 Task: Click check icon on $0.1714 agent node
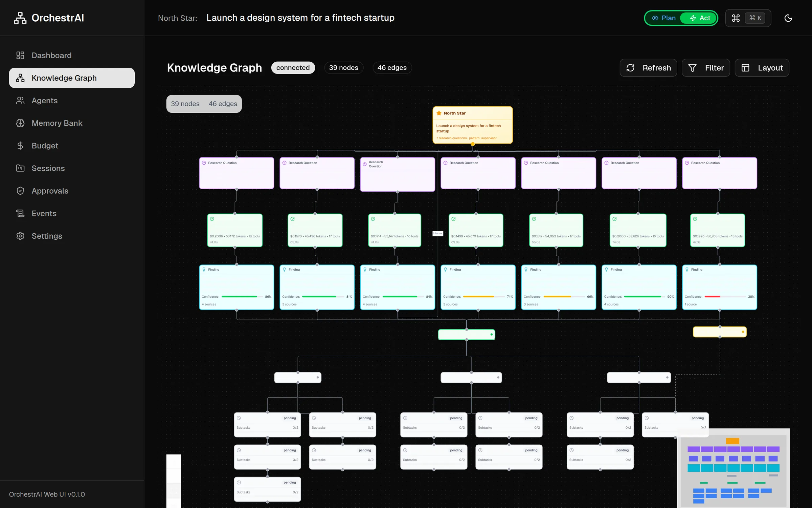coord(373,219)
